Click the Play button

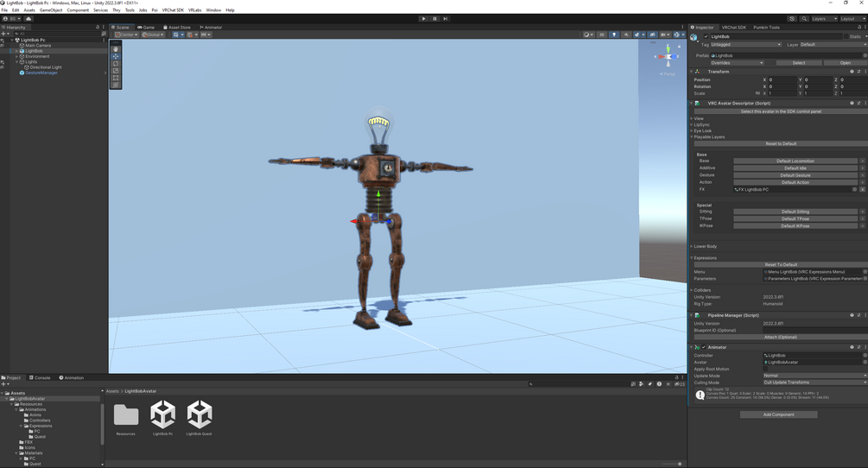(x=424, y=18)
